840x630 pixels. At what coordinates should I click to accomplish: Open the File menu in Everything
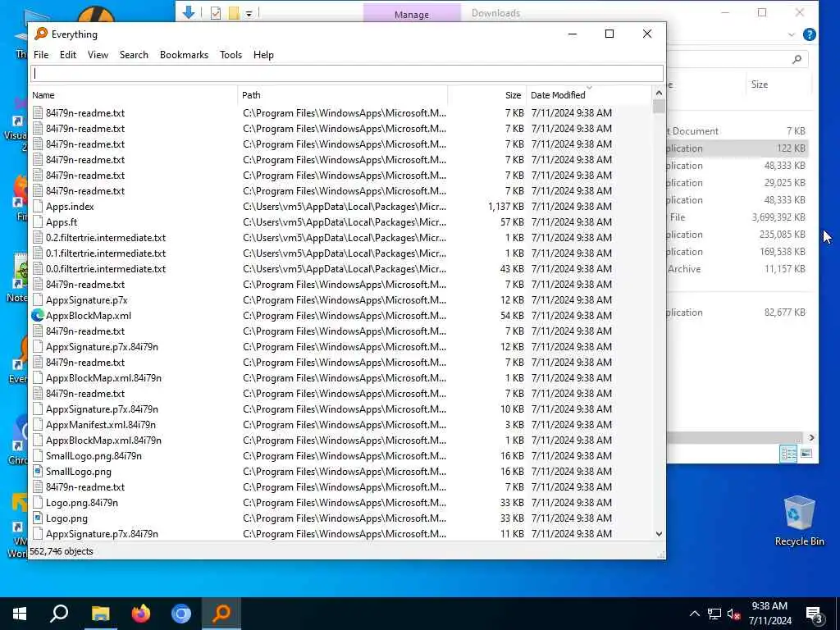pyautogui.click(x=41, y=55)
